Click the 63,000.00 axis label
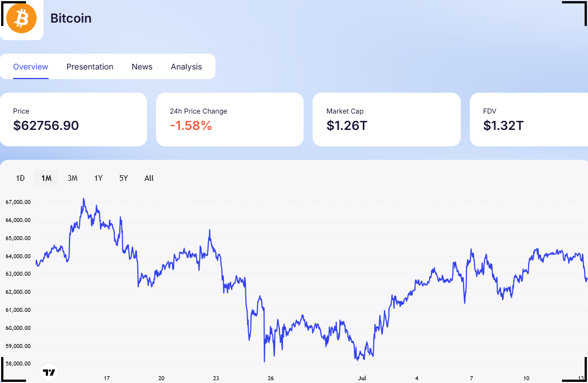 click(18, 274)
